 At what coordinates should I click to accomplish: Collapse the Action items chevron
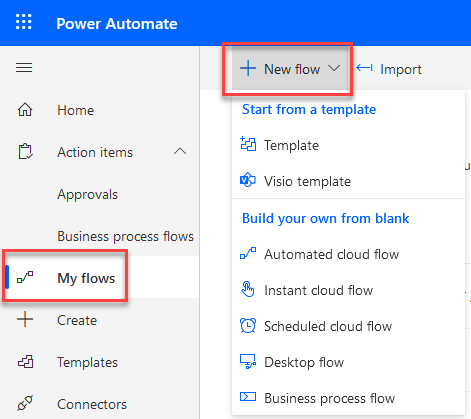(180, 152)
